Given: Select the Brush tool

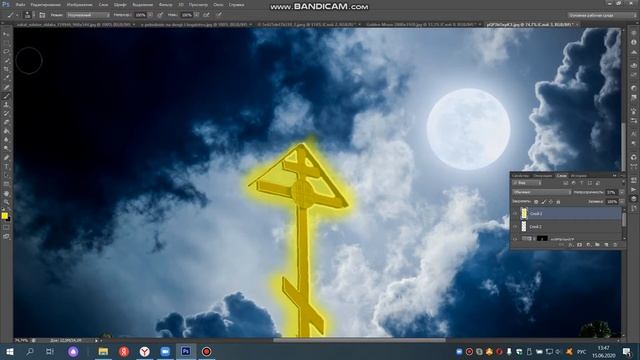Looking at the screenshot, I should pos(6,96).
